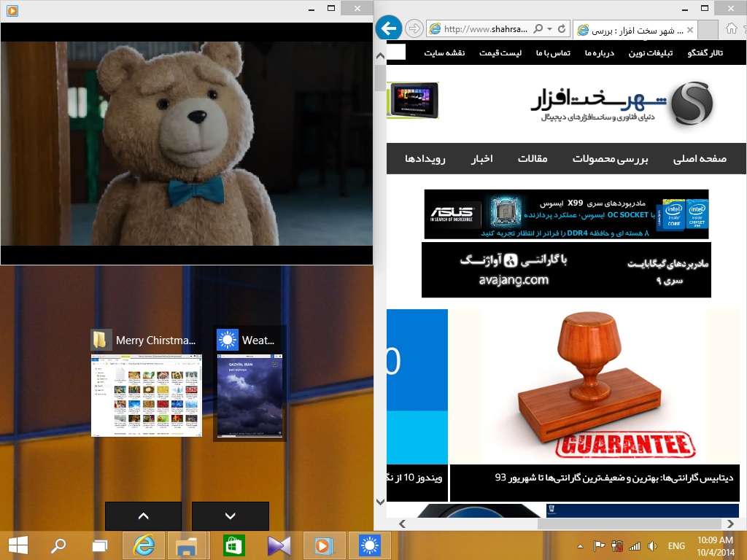This screenshot has height=560, width=747.
Task: Click the white search box in site header
Action: click(x=396, y=52)
